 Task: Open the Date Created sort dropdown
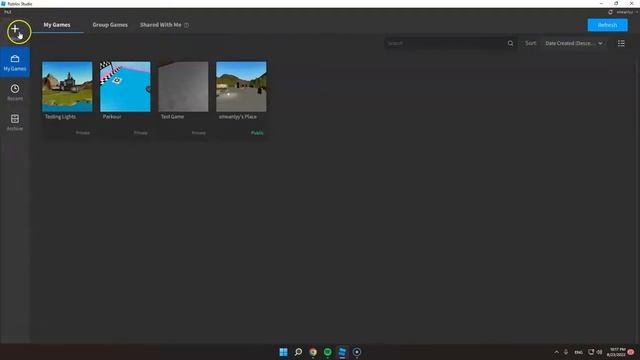[573, 43]
